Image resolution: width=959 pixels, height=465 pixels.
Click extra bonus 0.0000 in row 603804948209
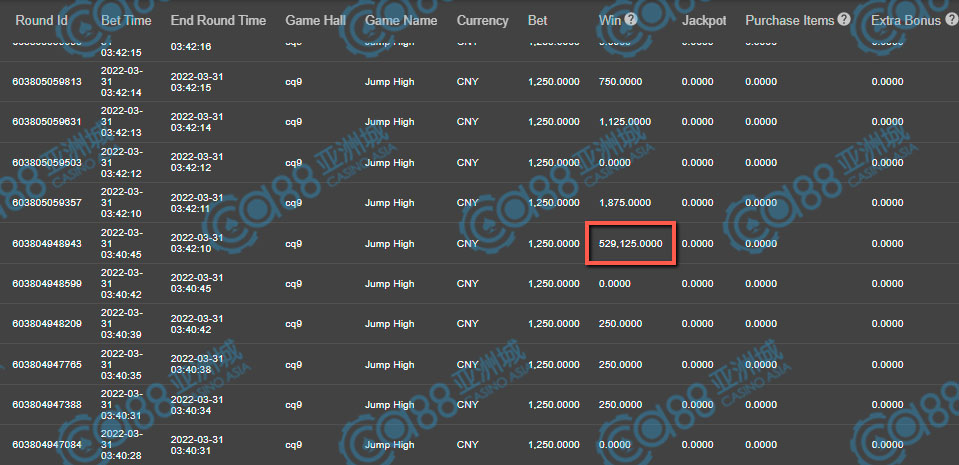point(887,324)
